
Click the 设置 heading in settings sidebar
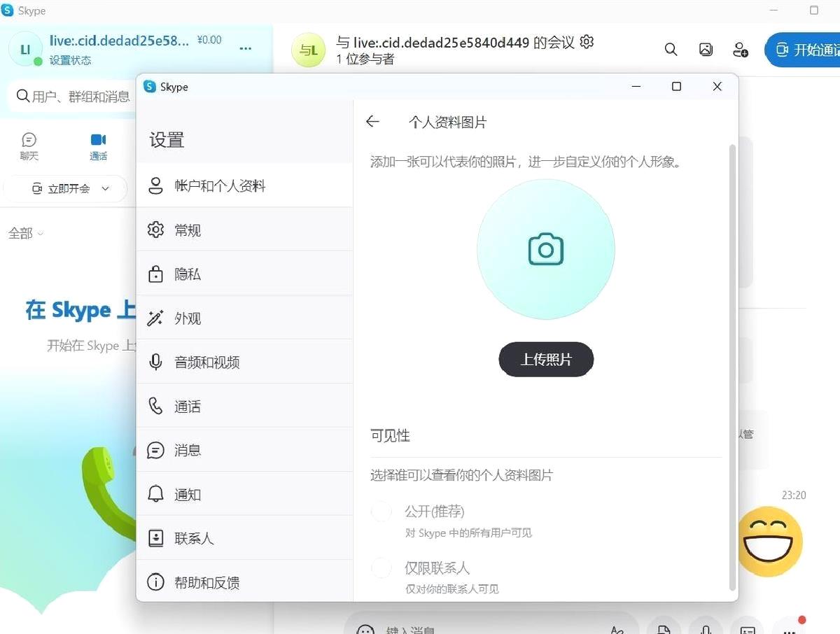pyautogui.click(x=167, y=140)
